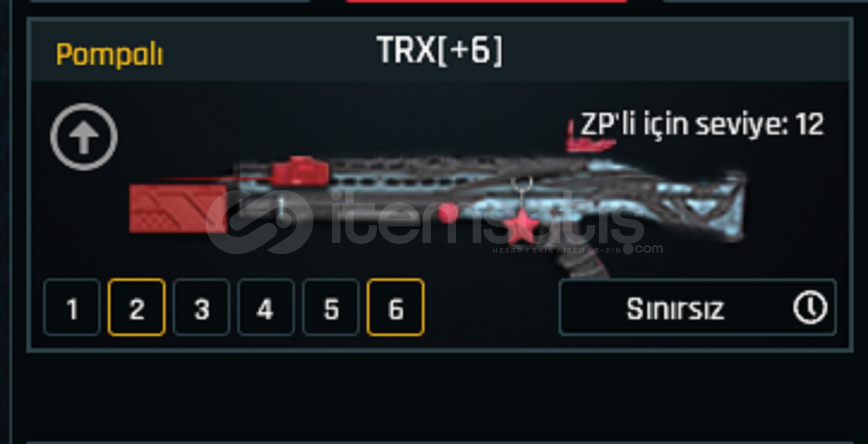Choose upgrade slot 4
The width and height of the screenshot is (868, 444).
point(266,307)
